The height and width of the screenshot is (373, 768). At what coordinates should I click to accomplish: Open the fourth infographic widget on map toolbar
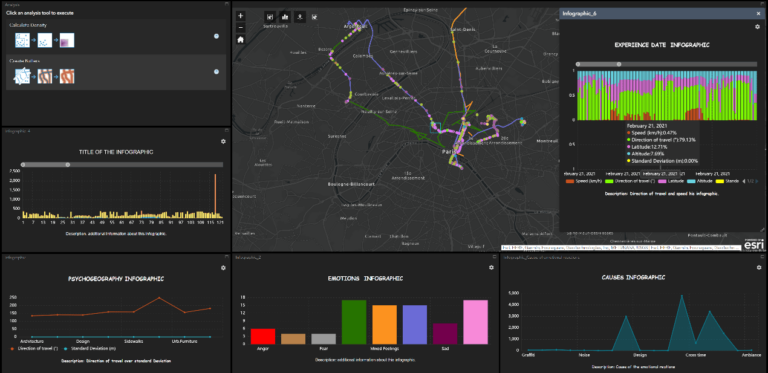(x=314, y=17)
